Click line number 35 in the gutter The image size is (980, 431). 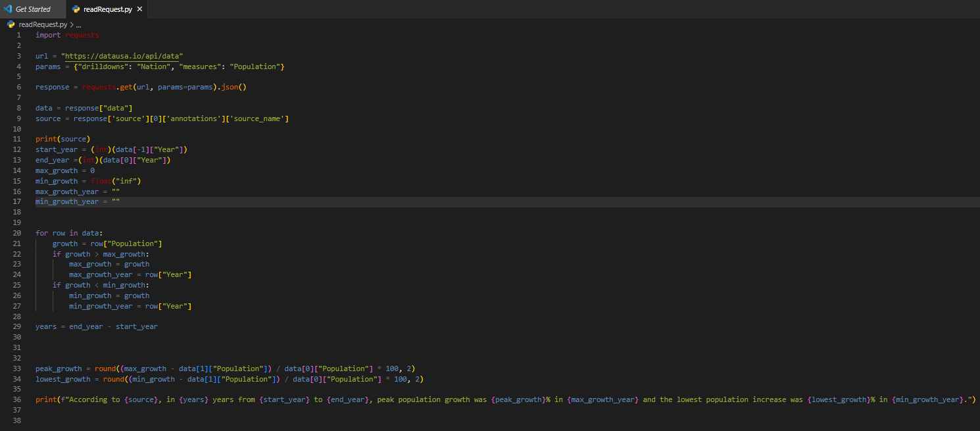pos(17,389)
